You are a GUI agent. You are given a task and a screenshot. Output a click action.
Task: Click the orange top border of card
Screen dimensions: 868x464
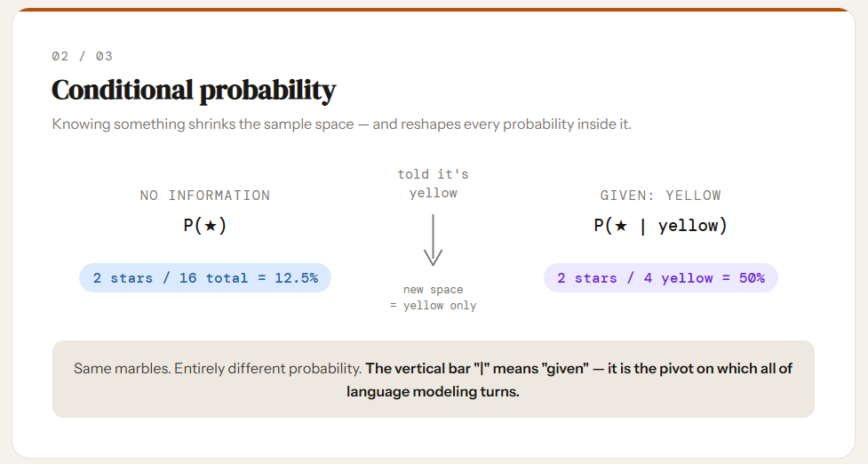[x=434, y=10]
